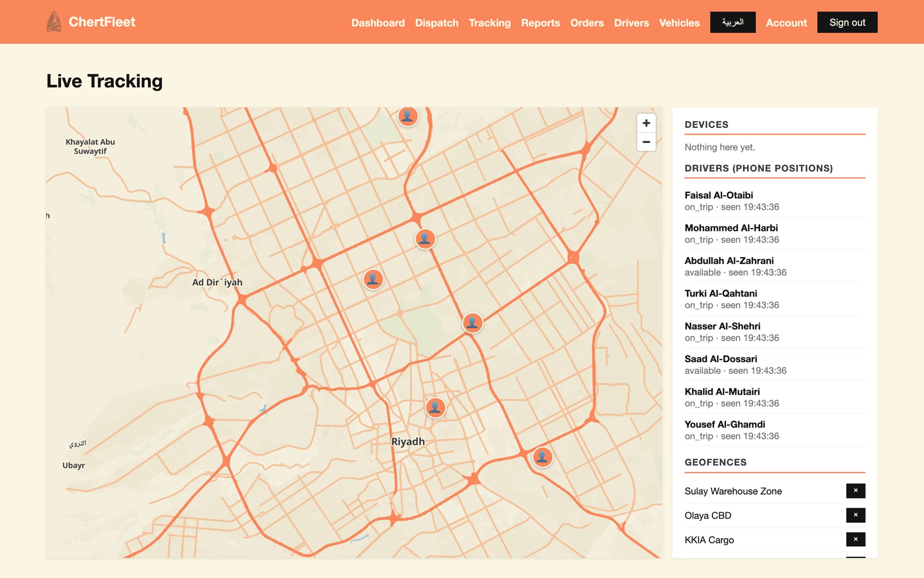Image resolution: width=924 pixels, height=578 pixels.
Task: Click the Olaya CBD geofence name
Action: 708,515
